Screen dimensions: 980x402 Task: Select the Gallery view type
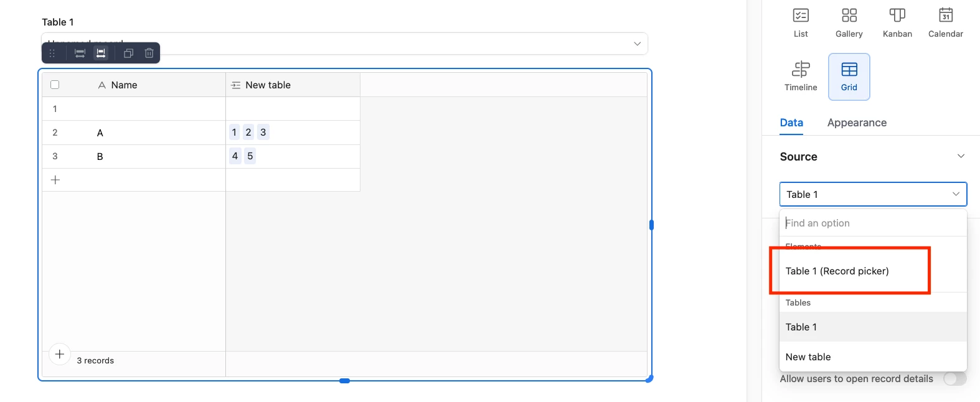[x=849, y=23]
